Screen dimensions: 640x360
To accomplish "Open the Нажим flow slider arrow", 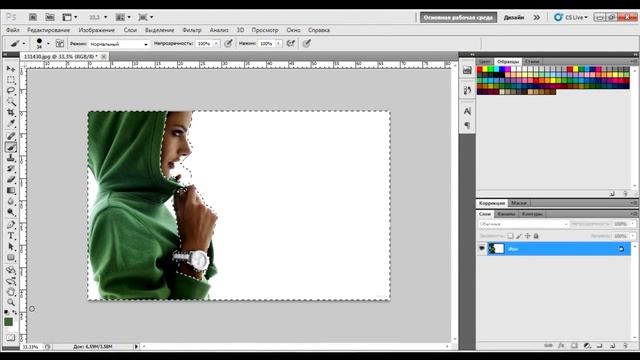I will coord(278,43).
